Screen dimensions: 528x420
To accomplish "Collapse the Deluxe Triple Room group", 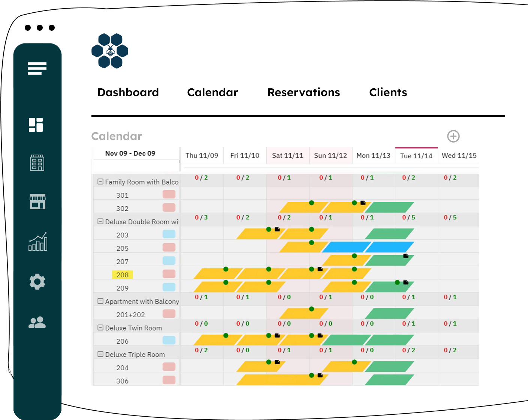I will (x=100, y=354).
